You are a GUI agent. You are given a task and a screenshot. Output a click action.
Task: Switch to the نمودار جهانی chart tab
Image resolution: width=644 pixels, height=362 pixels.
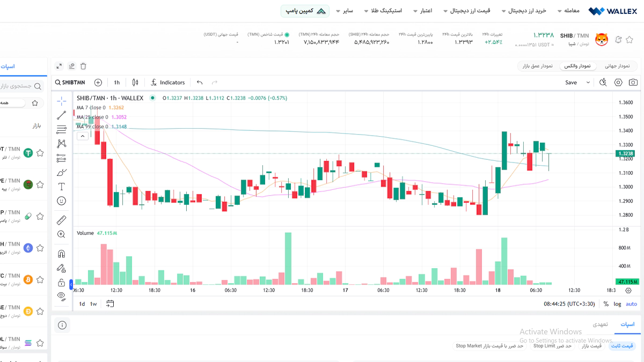click(x=618, y=66)
